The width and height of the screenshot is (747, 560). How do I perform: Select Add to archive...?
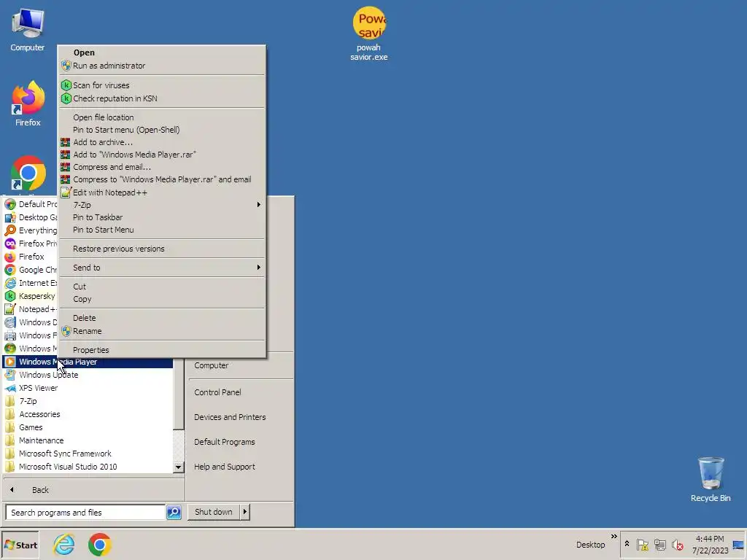(x=162, y=142)
